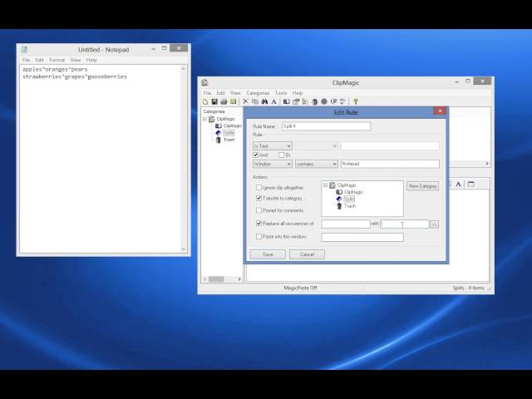The width and height of the screenshot is (532, 399).
Task: Open the Is Text rule type dropdown
Action: pos(273,146)
